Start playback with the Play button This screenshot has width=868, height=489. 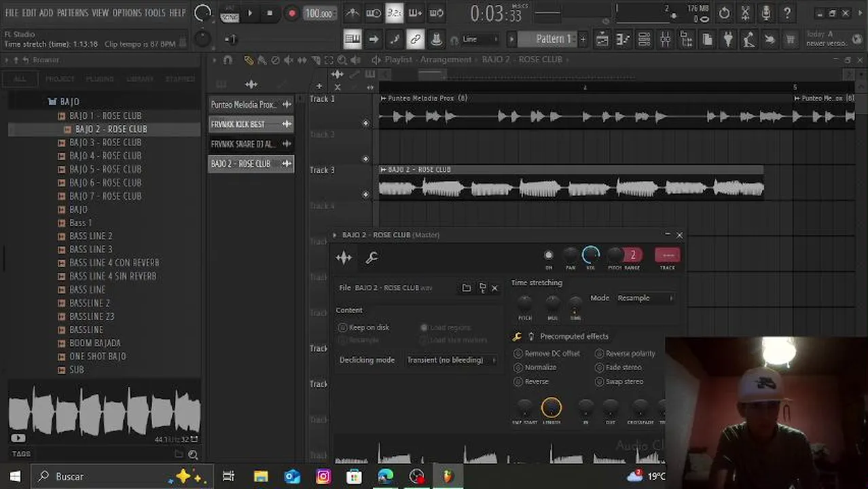click(250, 13)
